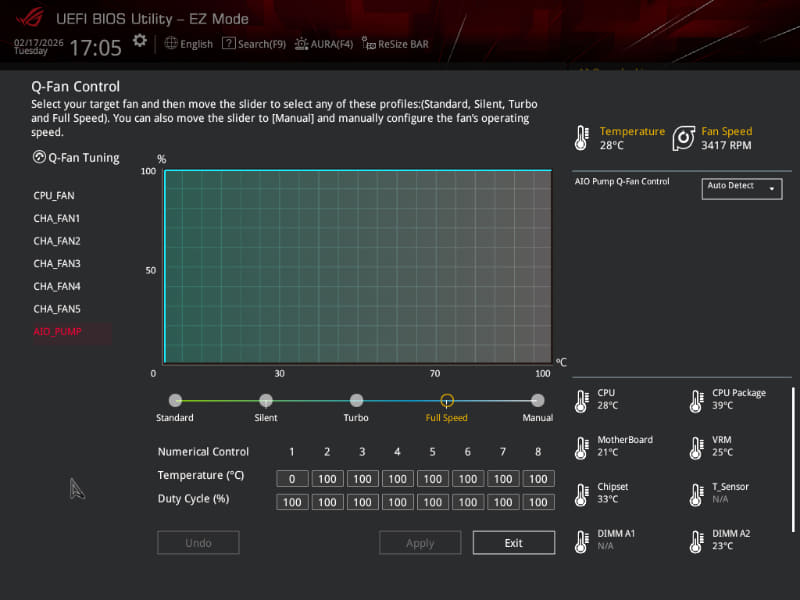The height and width of the screenshot is (600, 800).
Task: Select AIO_PUMP in the fan list
Action: click(x=71, y=332)
